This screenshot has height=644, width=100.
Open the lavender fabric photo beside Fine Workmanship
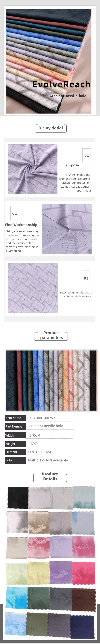pyautogui.click(x=67, y=229)
